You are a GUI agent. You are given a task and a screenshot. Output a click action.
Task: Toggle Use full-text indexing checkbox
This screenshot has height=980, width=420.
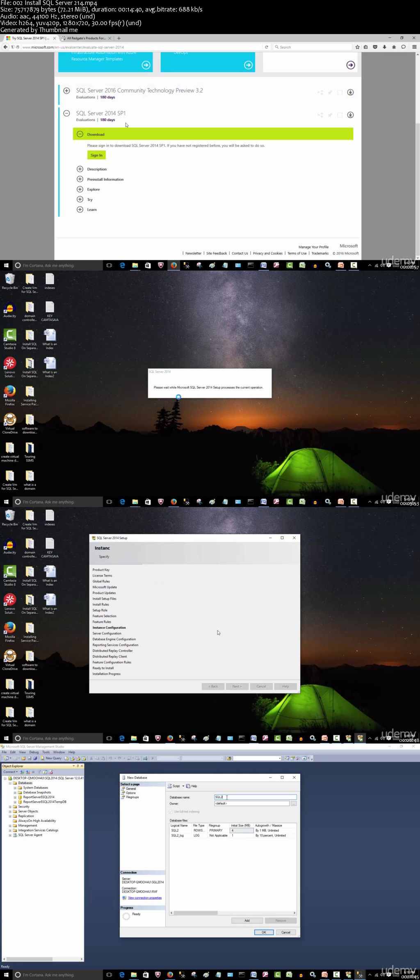point(171,812)
